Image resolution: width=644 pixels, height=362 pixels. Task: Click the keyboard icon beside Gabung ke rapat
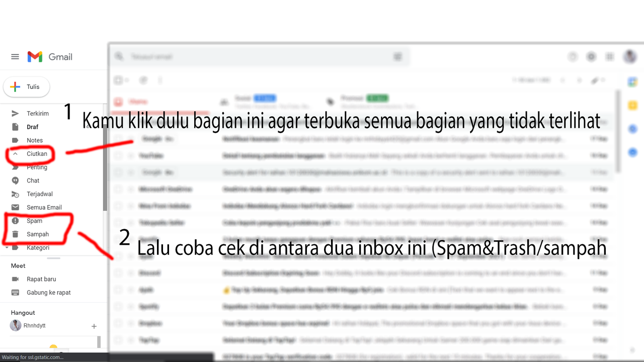click(15, 293)
